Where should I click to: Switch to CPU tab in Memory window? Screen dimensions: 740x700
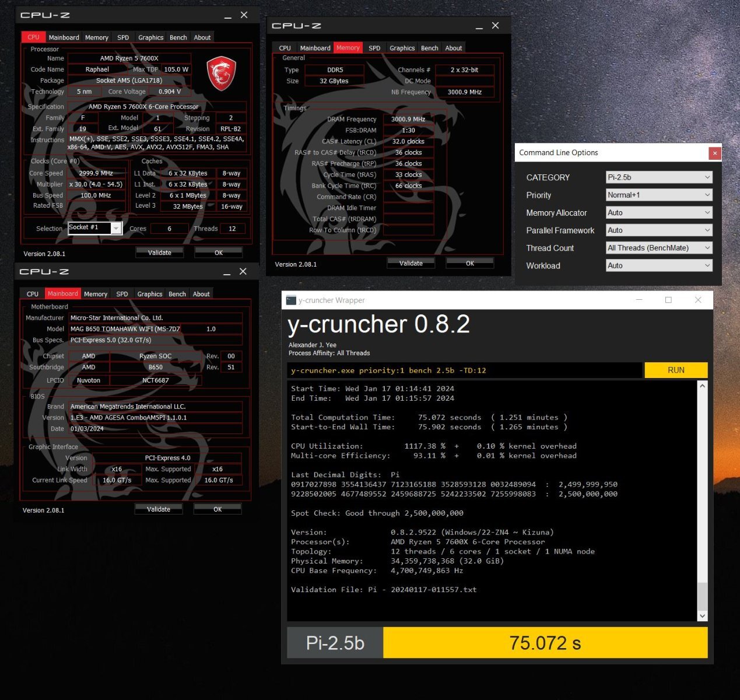pyautogui.click(x=285, y=48)
